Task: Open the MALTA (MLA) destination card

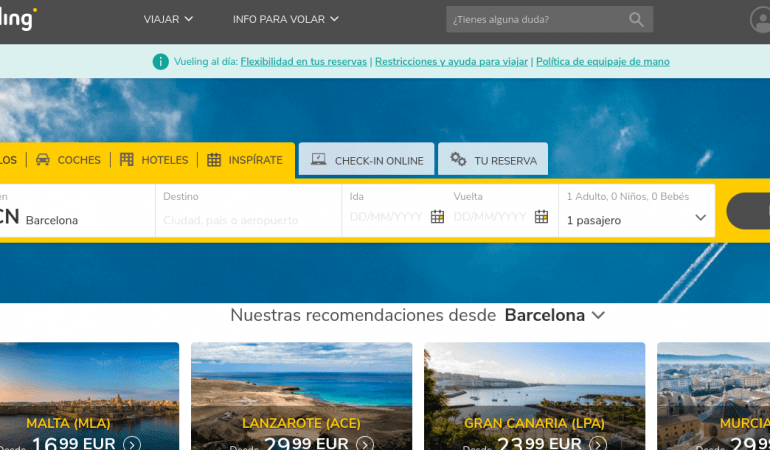Action: tap(89, 396)
